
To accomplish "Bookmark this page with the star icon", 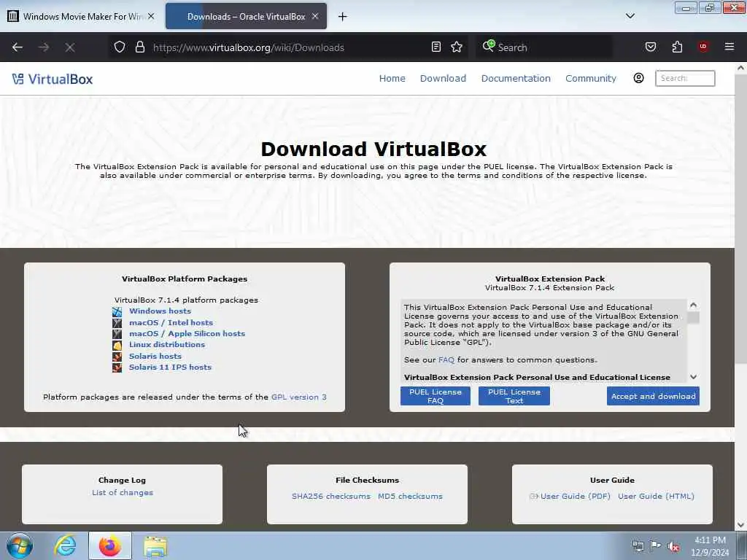I will [x=457, y=47].
